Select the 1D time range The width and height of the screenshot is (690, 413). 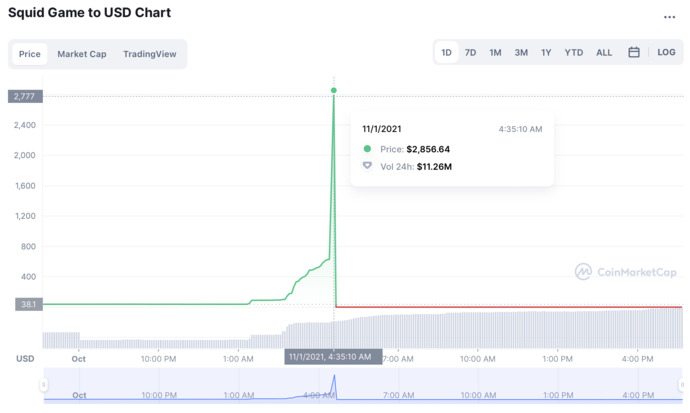446,53
